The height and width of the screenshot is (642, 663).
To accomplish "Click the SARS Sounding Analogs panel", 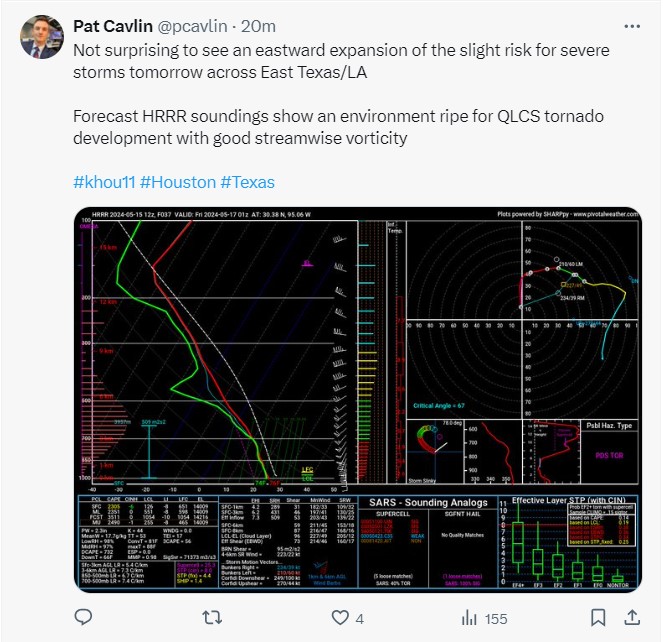I will click(x=427, y=542).
